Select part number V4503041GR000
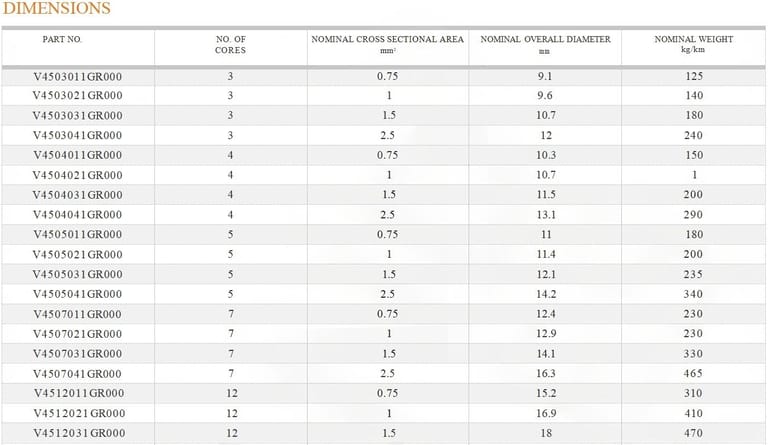Screen dimensions: 768x445 [77, 135]
